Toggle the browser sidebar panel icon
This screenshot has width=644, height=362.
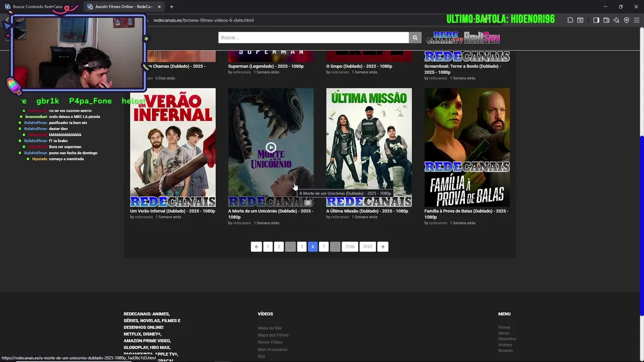pyautogui.click(x=596, y=20)
